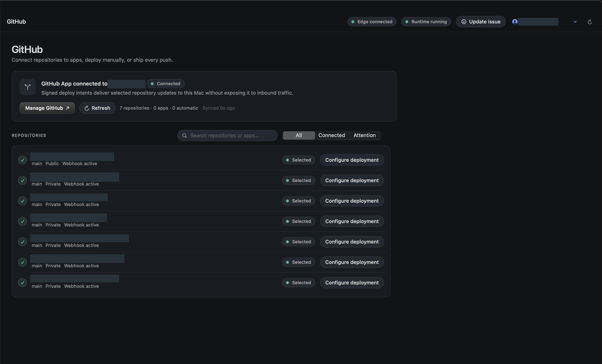Click the REPOSITORIES section heading
The height and width of the screenshot is (364, 602).
tap(29, 135)
